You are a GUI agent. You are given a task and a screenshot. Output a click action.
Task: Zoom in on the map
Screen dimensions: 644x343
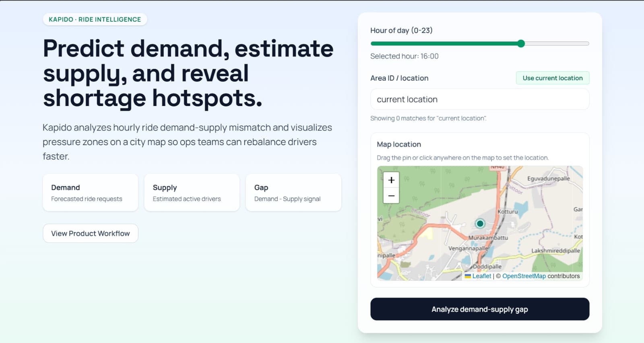391,180
